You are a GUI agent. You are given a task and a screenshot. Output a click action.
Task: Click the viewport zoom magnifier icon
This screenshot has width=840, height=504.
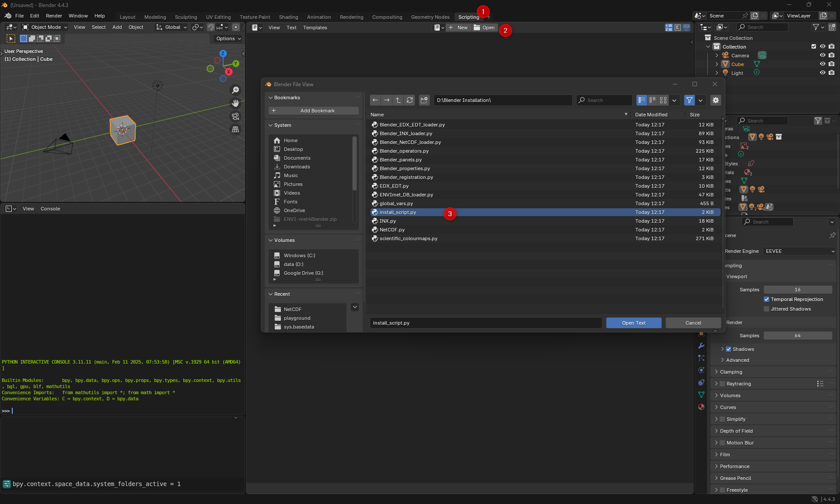click(235, 90)
